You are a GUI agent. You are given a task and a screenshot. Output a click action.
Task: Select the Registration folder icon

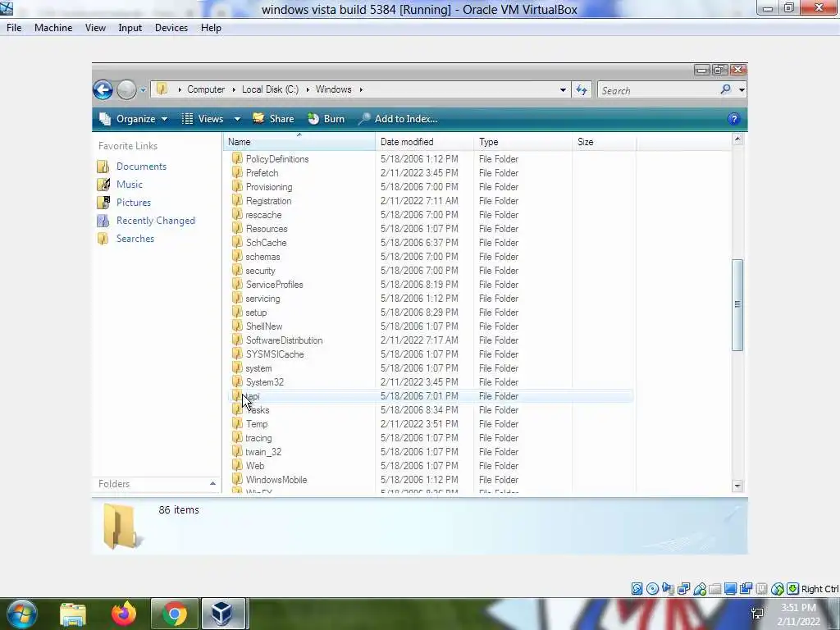coord(237,200)
